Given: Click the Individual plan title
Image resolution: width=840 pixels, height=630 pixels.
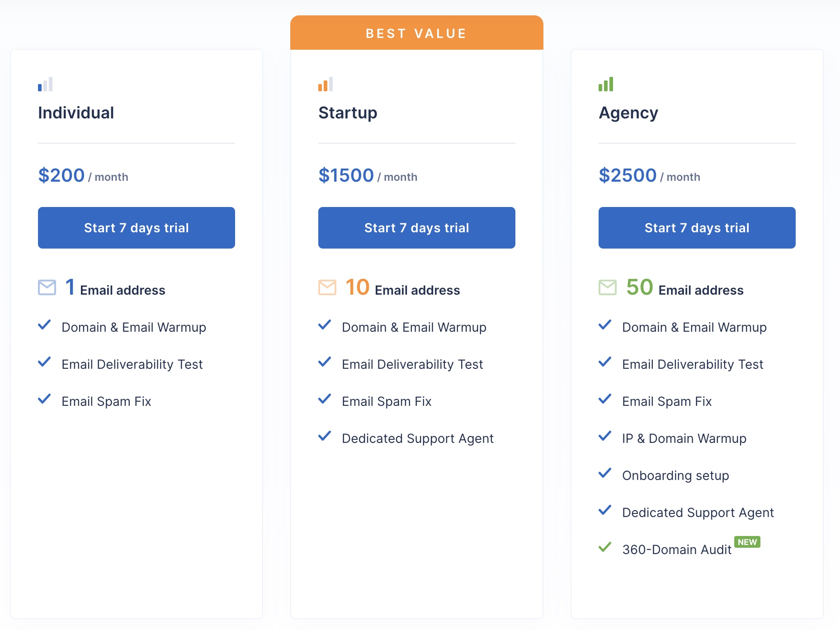Looking at the screenshot, I should 76,113.
